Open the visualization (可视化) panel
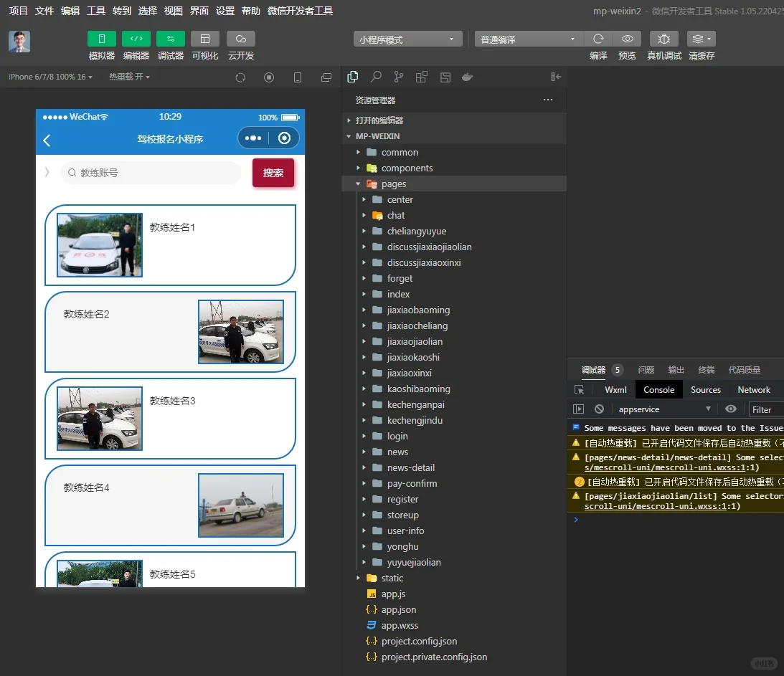Screen dimensions: 784x676 click(x=205, y=39)
